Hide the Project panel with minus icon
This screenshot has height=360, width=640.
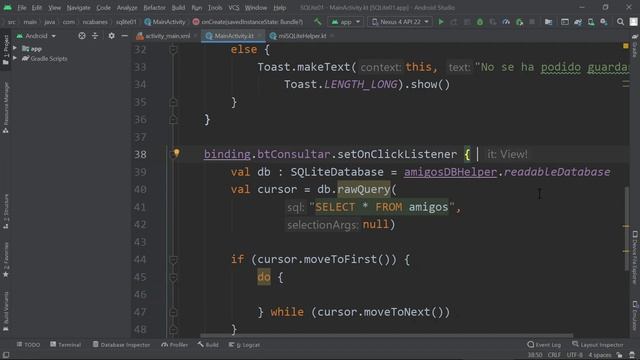[x=124, y=36]
